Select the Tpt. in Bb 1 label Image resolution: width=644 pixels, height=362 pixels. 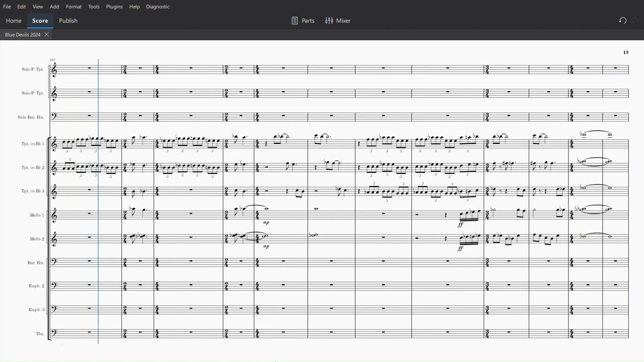point(33,144)
